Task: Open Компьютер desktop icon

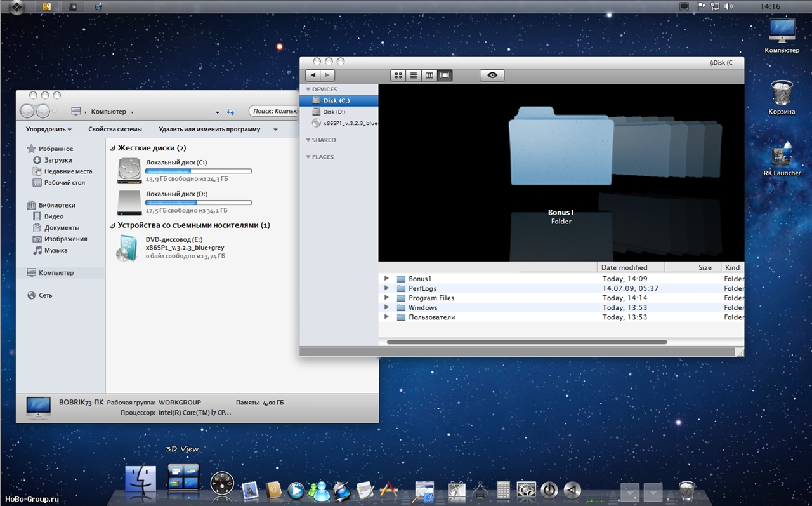Action: 782,36
